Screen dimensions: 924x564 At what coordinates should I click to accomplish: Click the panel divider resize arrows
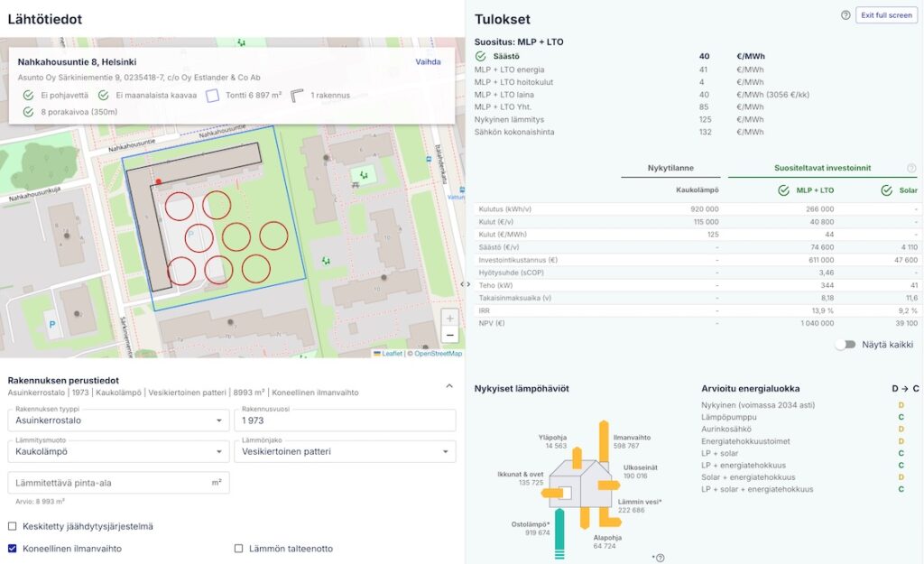tap(466, 283)
